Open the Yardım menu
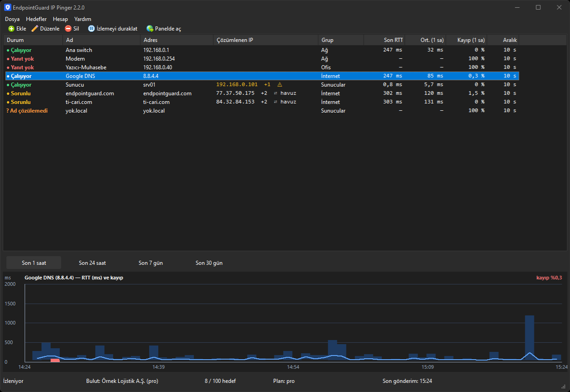570x392 pixels. click(83, 19)
